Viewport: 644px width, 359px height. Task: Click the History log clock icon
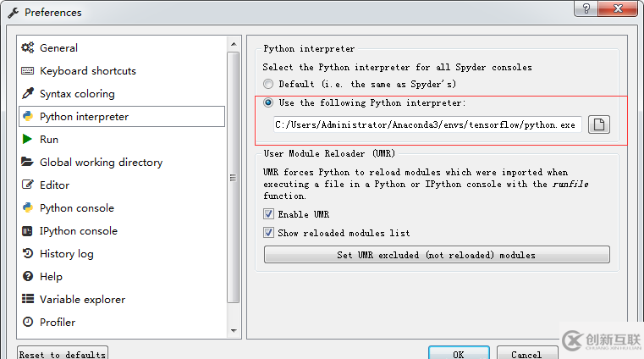(x=28, y=253)
